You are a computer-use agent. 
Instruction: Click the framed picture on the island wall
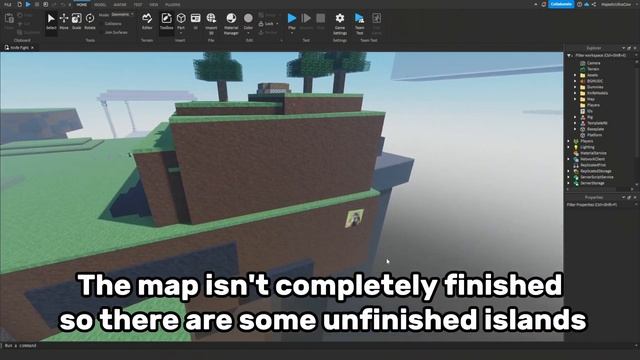pos(354,218)
